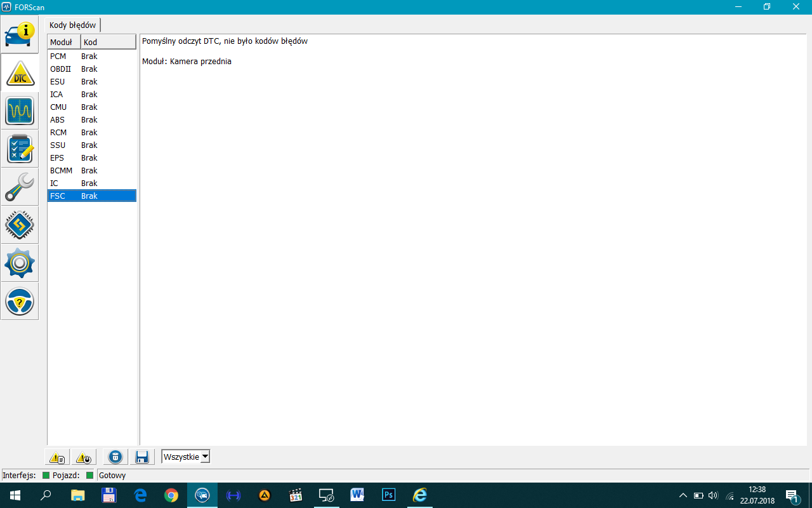The width and height of the screenshot is (812, 508).
Task: Sort list by Kod column header
Action: tap(108, 42)
